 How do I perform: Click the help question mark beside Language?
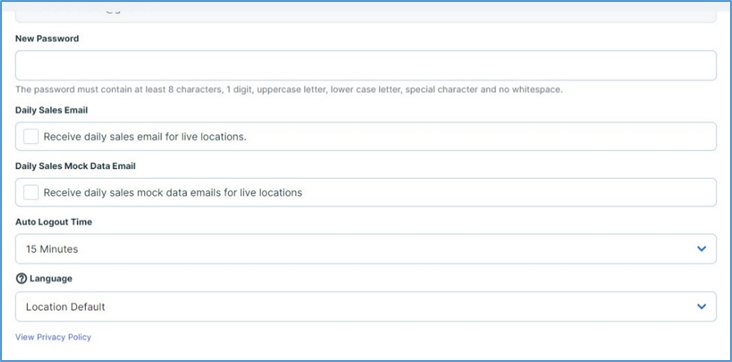coord(21,279)
